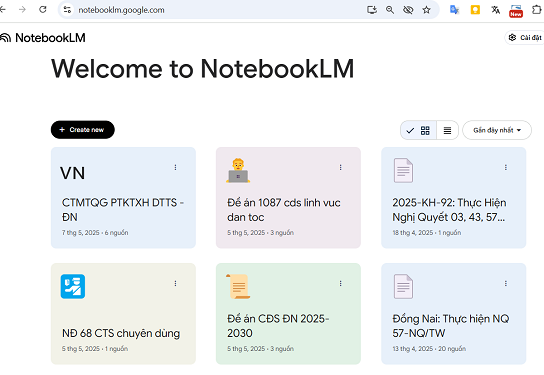Open Đề án CĐS ĐN 2025-2030 notebook

coord(278,326)
